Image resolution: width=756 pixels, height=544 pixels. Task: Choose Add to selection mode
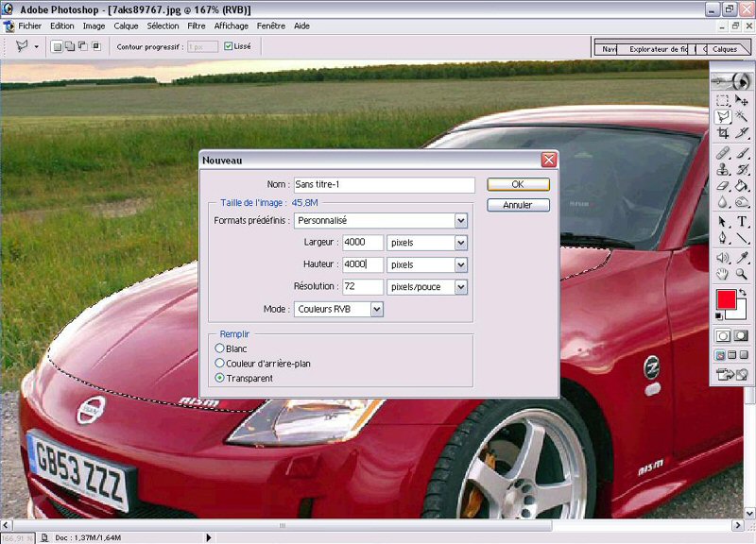(x=70, y=46)
